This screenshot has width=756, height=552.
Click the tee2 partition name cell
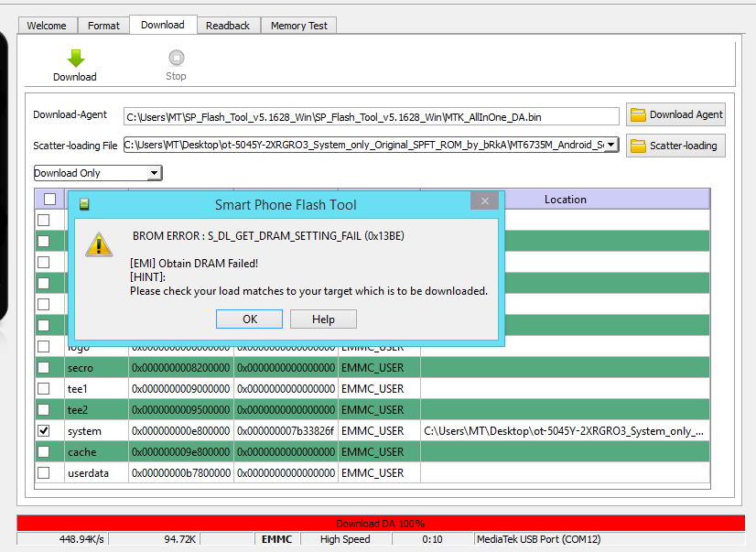(x=96, y=410)
